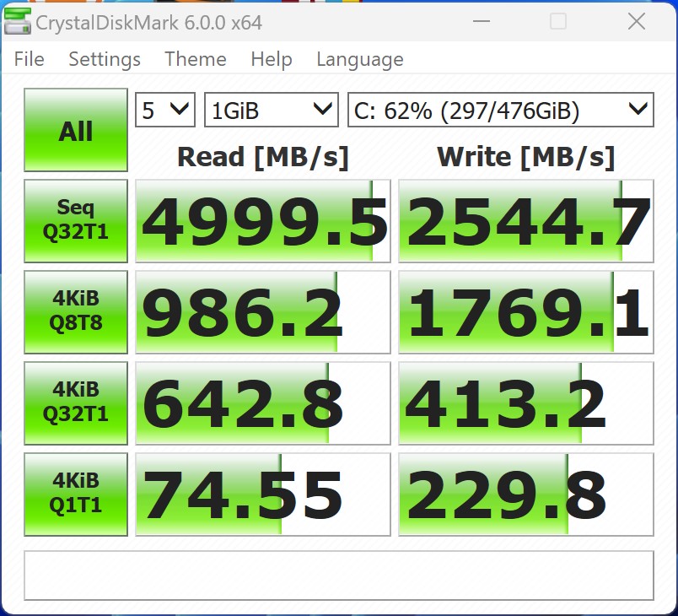Open the Theme menu
This screenshot has width=678, height=616.
coord(196,59)
